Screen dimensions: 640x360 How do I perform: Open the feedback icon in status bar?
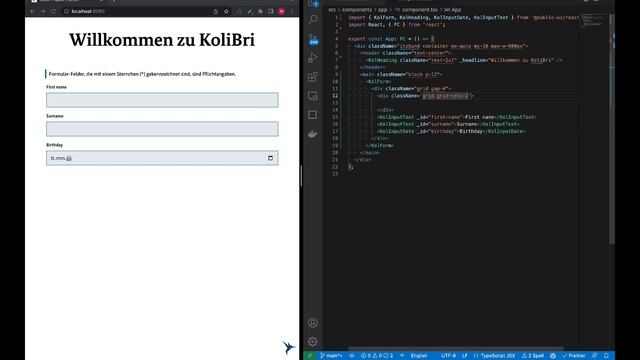coord(595,356)
